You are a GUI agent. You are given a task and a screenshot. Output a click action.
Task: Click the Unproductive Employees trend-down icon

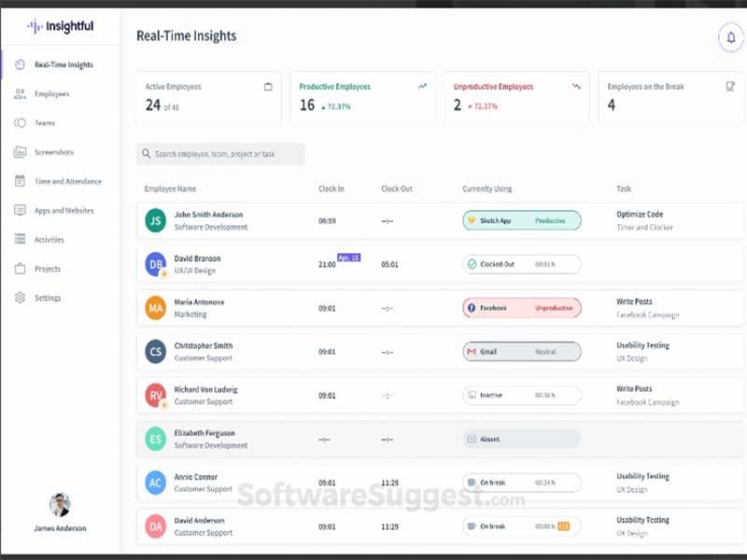click(x=576, y=86)
